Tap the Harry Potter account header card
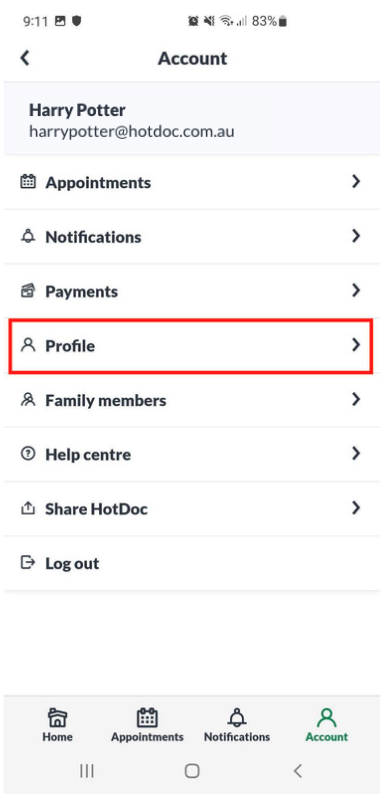This screenshot has height=797, width=386. coord(192,118)
